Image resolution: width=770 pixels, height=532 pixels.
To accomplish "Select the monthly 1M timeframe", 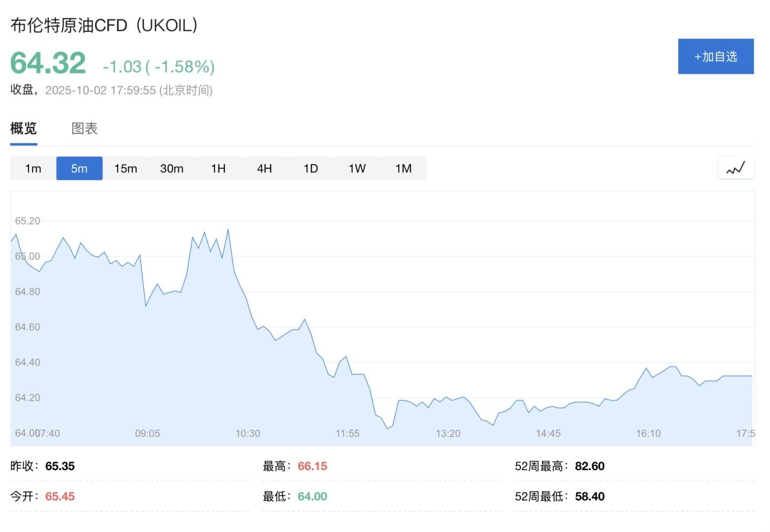I will coord(403,168).
